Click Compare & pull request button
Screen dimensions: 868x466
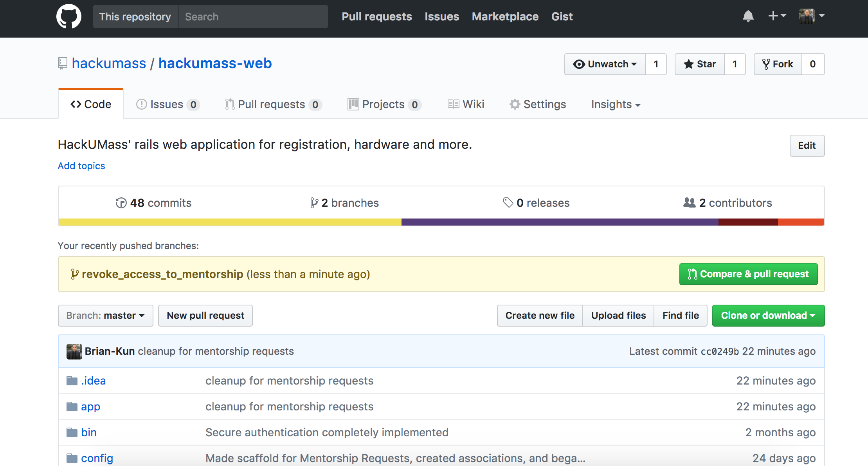click(748, 274)
